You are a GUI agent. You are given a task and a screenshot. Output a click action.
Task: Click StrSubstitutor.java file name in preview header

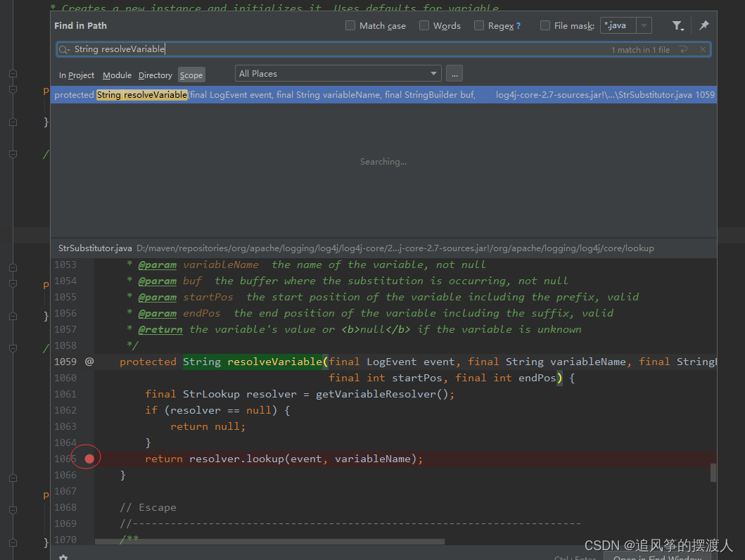tap(95, 248)
